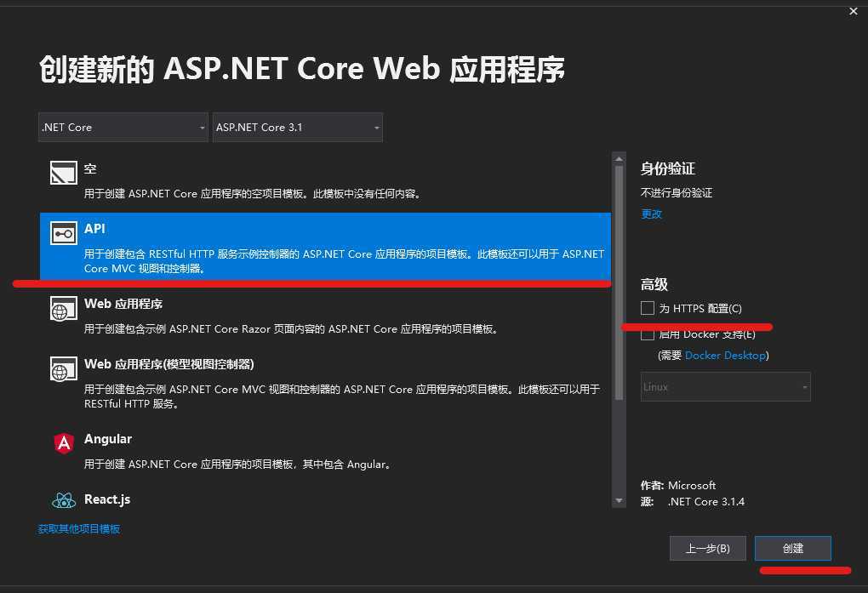
Task: Click the 高级 heading
Action: point(654,285)
